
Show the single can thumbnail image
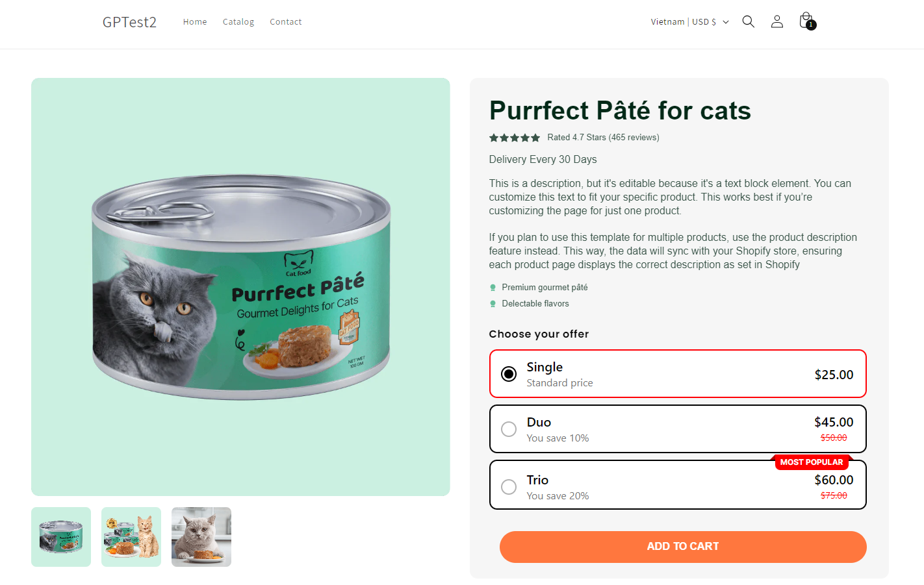61,537
